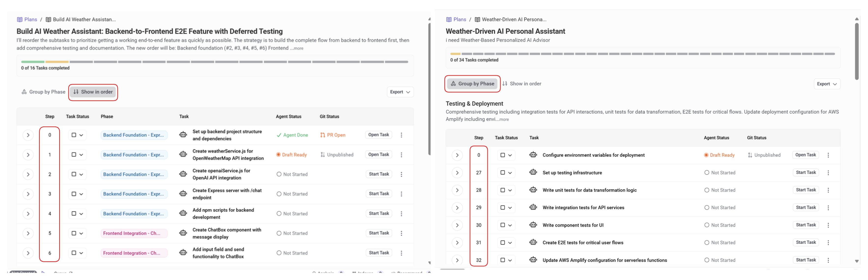Click the green first segment of left progress bar
The width and height of the screenshot is (868, 280).
point(33,62)
